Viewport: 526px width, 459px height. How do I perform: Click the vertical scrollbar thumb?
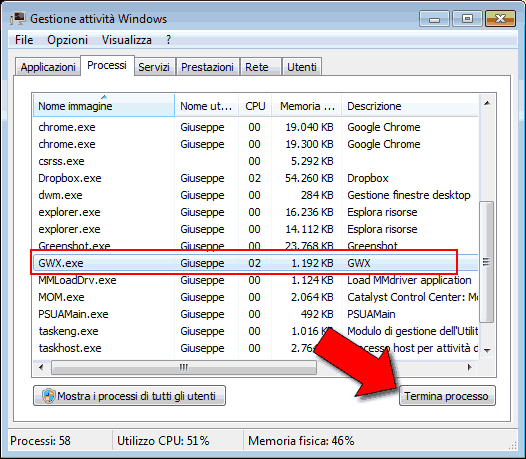coord(486,262)
